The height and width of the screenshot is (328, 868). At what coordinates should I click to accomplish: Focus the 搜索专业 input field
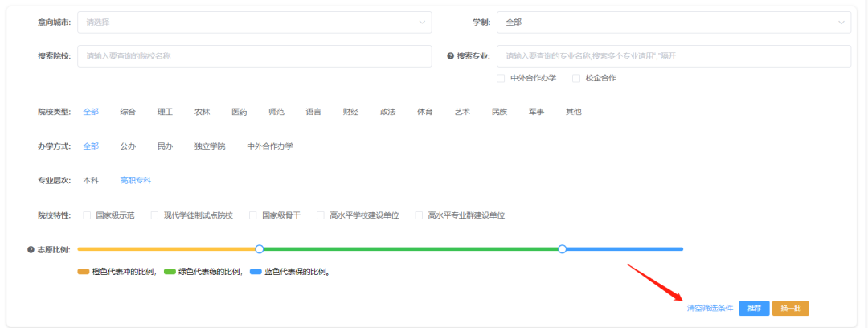coord(674,56)
